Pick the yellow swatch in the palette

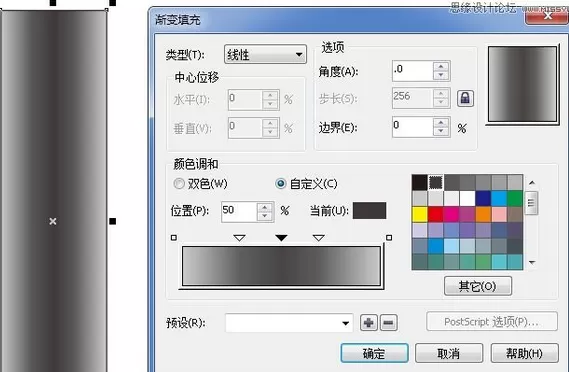coord(419,214)
